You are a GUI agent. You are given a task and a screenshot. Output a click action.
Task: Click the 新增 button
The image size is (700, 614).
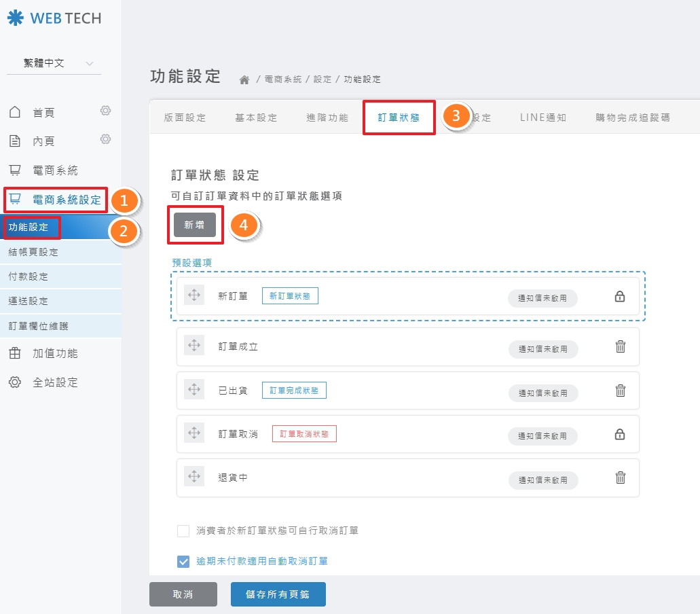(195, 225)
